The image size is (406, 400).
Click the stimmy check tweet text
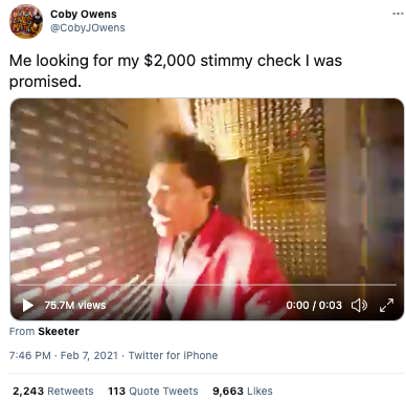tap(176, 71)
